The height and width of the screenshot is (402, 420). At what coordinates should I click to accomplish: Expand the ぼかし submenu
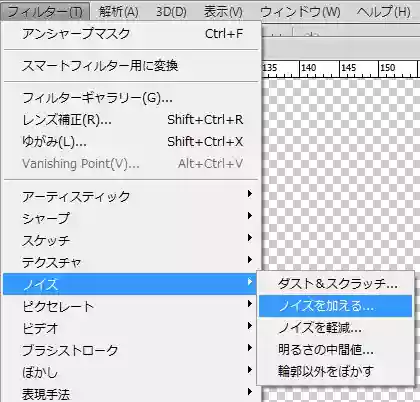[131, 372]
